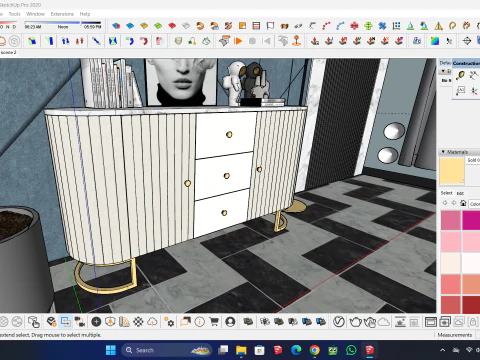Screen dimensions: 480x360
Task: Open the materials collection dropdown
Action: tap(474, 204)
